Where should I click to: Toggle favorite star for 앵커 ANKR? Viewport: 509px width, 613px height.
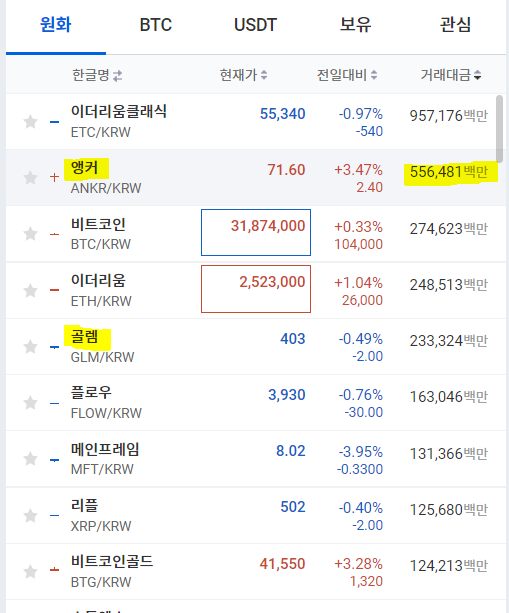point(30,178)
